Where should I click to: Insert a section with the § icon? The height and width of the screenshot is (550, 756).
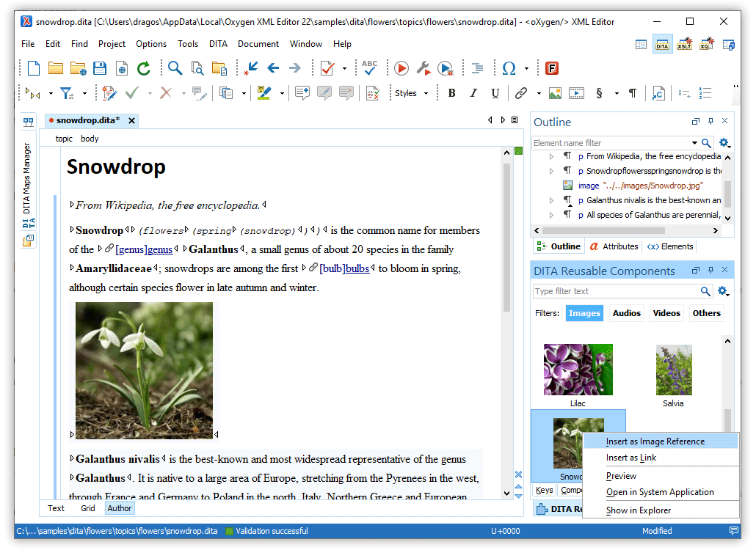(599, 93)
